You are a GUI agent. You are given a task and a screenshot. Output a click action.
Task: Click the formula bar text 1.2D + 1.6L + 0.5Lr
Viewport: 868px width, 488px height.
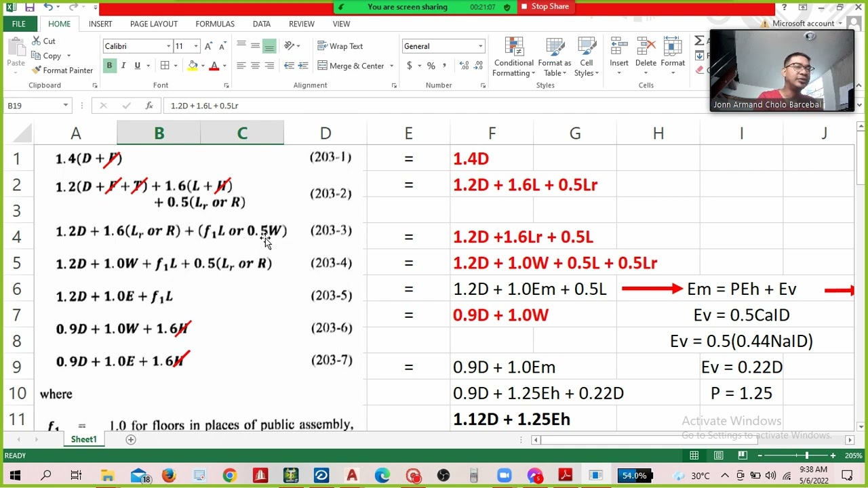[x=205, y=106]
